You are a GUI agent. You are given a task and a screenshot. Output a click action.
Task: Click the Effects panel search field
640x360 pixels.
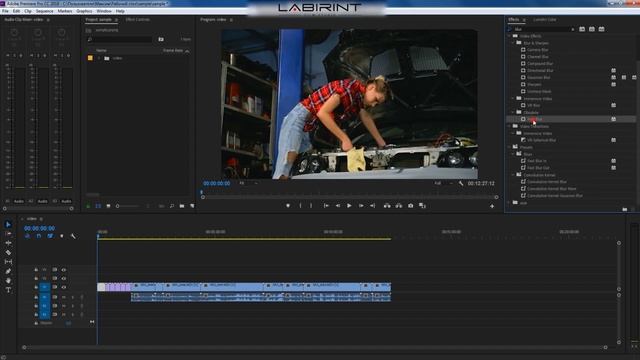[543, 29]
